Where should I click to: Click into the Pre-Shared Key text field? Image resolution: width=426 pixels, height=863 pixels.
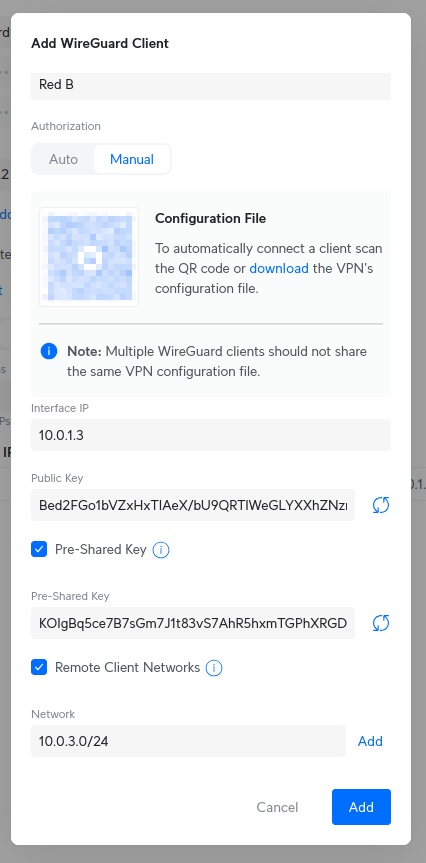click(193, 623)
